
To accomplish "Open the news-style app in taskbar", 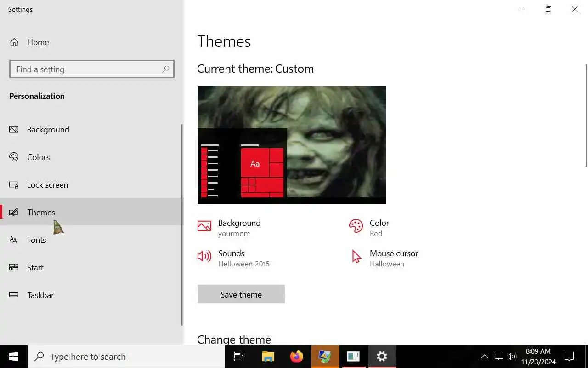I will pyautogui.click(x=353, y=356).
